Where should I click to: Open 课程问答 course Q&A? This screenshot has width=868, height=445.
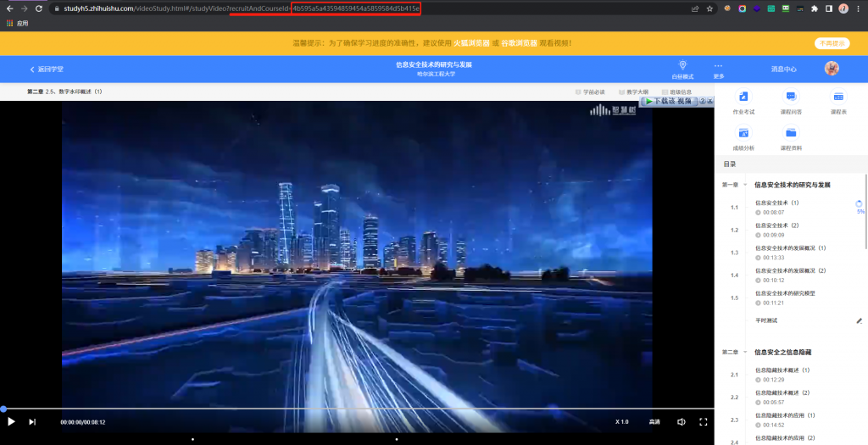tap(791, 102)
